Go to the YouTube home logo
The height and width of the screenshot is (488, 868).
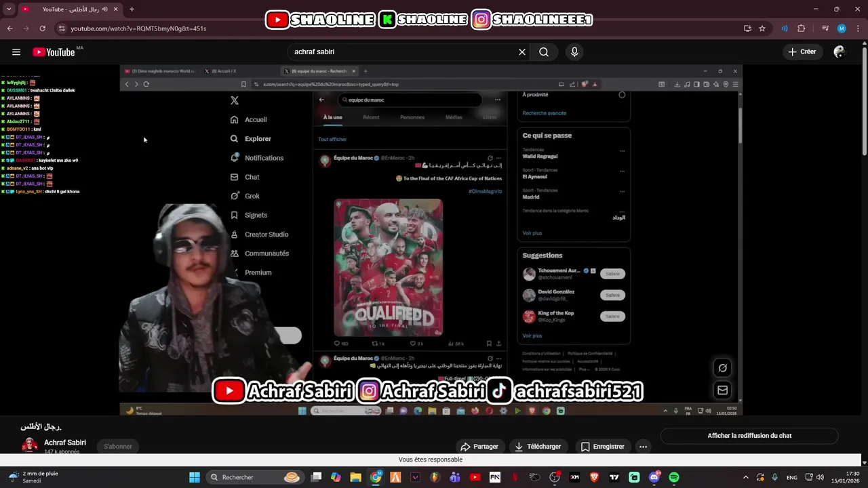pos(54,52)
